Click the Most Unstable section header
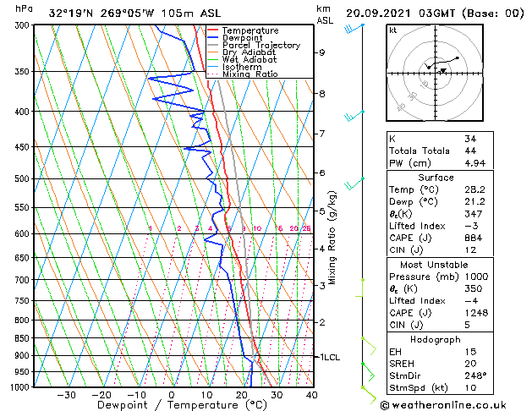 [x=434, y=265]
